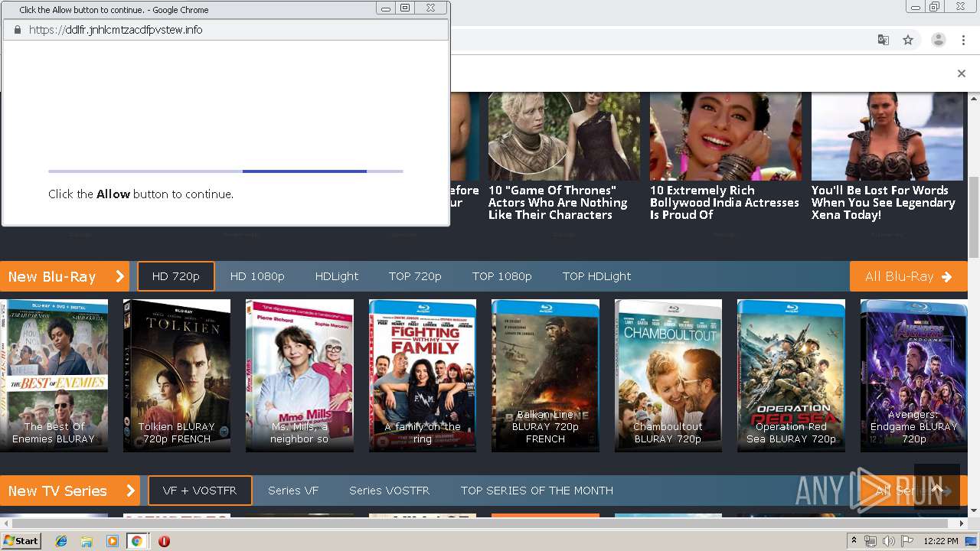
Task: Click the red Opera icon in the taskbar
Action: click(x=164, y=541)
